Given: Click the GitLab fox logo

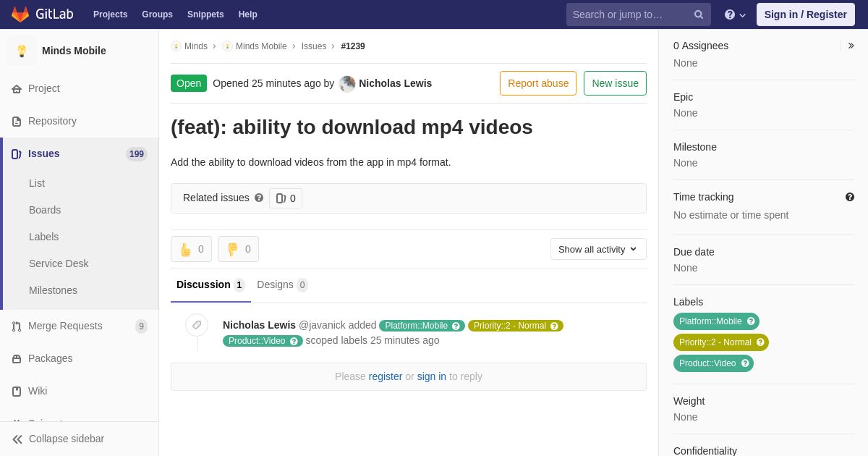Looking at the screenshot, I should pyautogui.click(x=20, y=14).
